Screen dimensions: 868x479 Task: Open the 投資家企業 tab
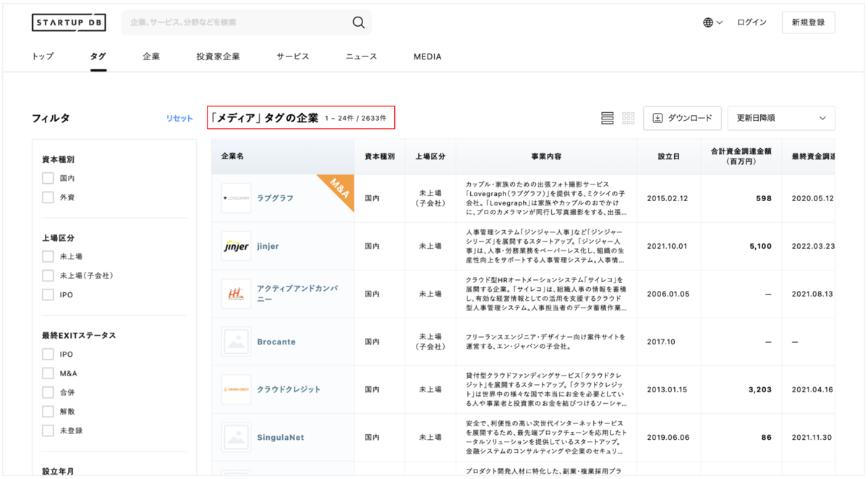click(x=218, y=56)
